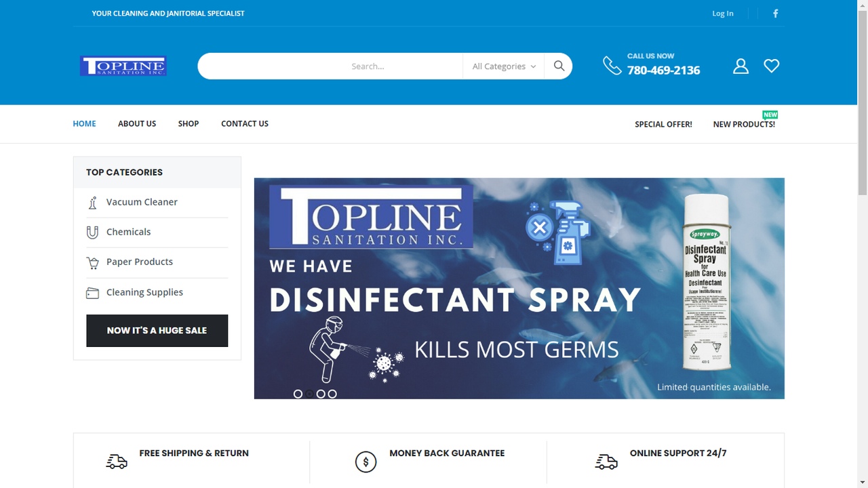The image size is (868, 488).
Task: Click the FREE SHIPPING & RETURN text
Action: (194, 453)
